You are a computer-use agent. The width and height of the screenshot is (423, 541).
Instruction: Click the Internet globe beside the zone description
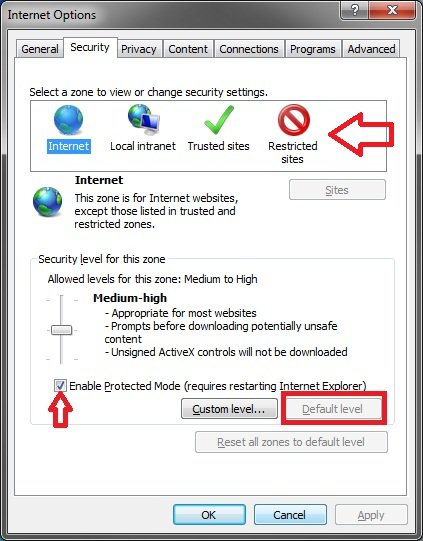click(48, 202)
